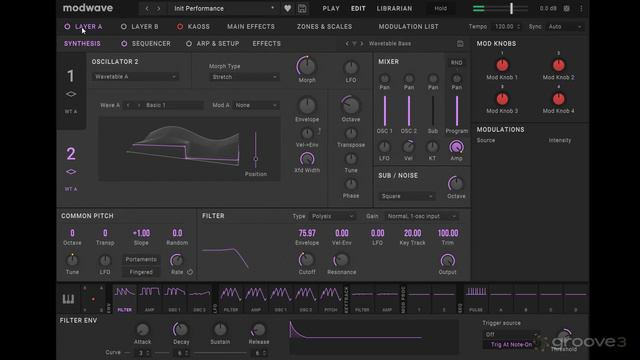Click the save disk icon
The width and height of the screenshot is (640, 360).
click(x=302, y=8)
